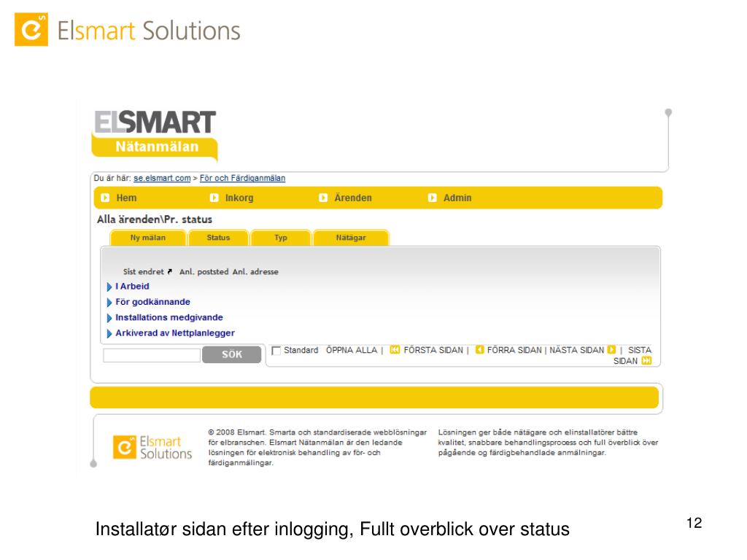This screenshot has width=747, height=560.
Task: Expand the I Arbeid group triangle
Action: (109, 287)
